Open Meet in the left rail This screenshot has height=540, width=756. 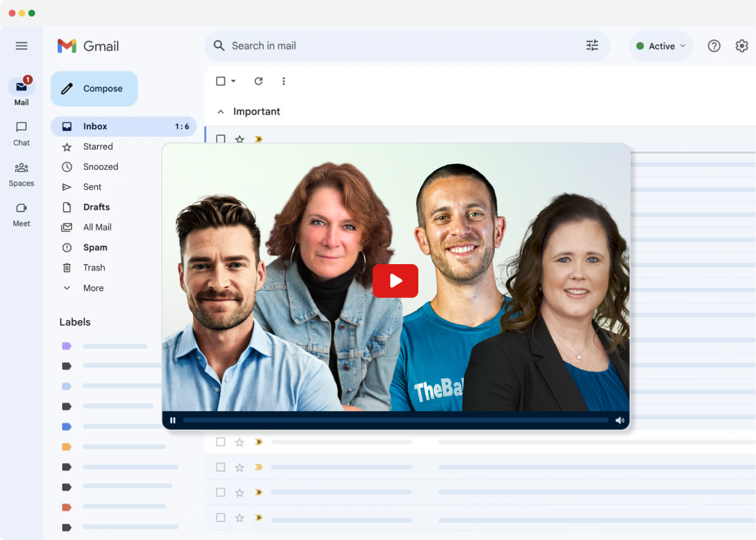pyautogui.click(x=21, y=214)
